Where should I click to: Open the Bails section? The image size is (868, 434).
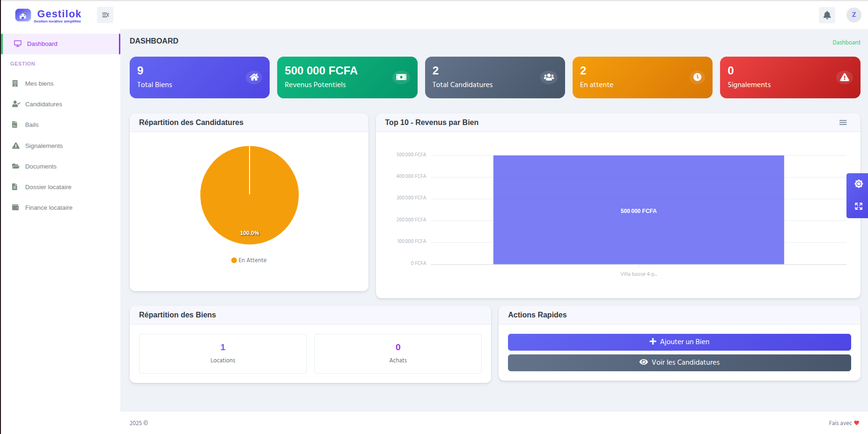pos(32,125)
